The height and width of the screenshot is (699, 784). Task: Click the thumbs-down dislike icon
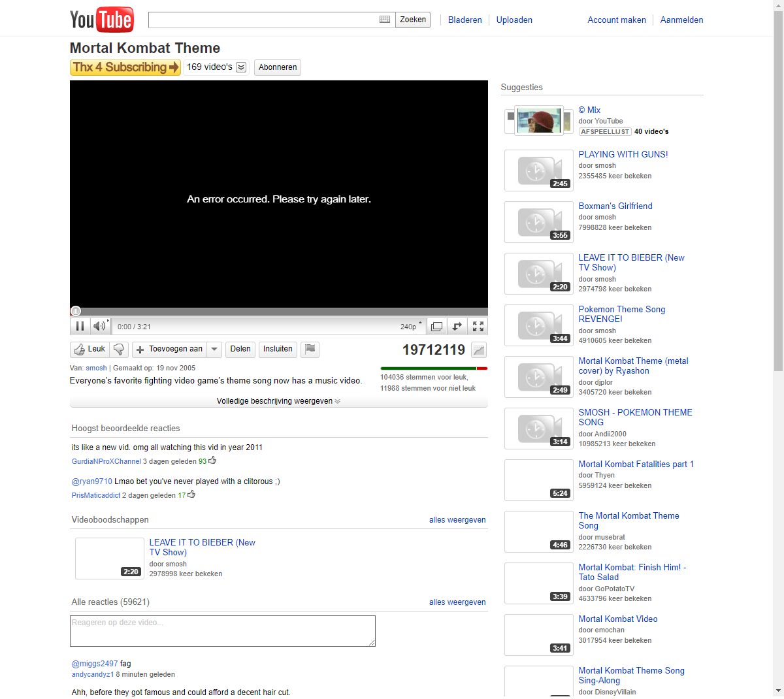pyautogui.click(x=119, y=349)
